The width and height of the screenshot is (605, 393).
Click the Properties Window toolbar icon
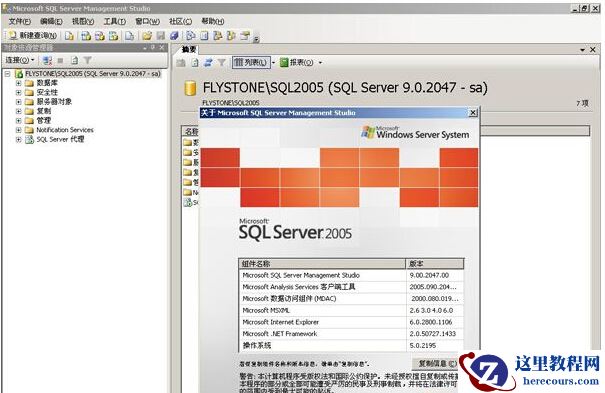(245, 36)
